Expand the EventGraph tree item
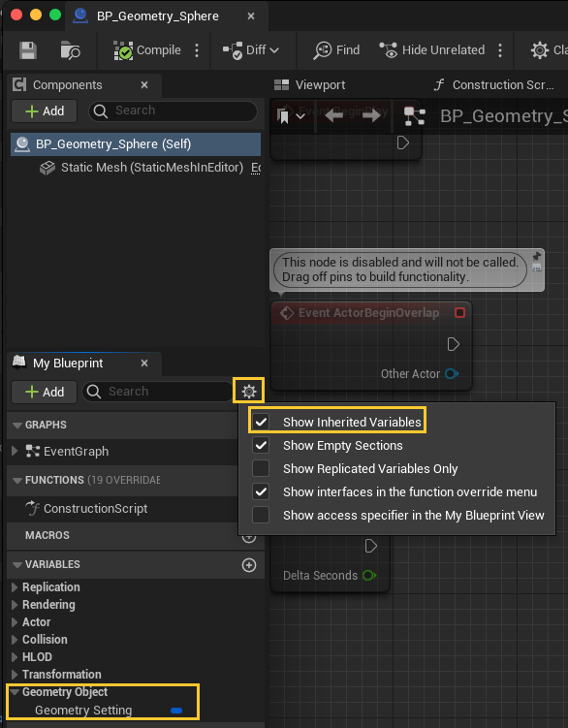568x728 pixels. pyautogui.click(x=15, y=451)
